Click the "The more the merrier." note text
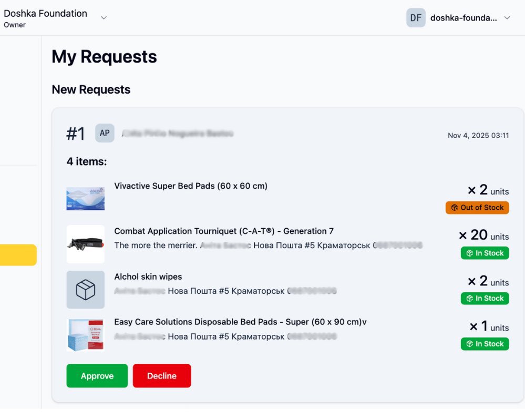 coord(156,245)
